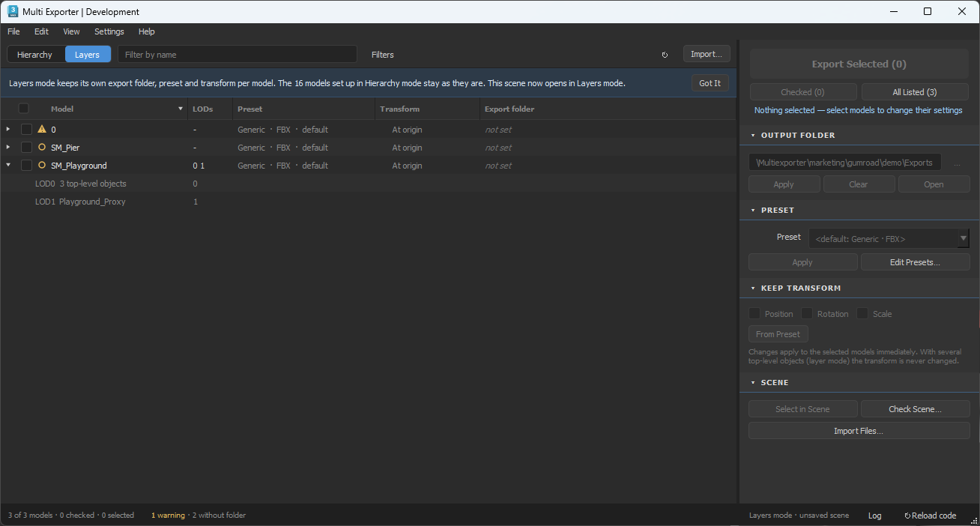Click the LOD1 Playground_Proxy row
980x526 pixels.
point(368,202)
